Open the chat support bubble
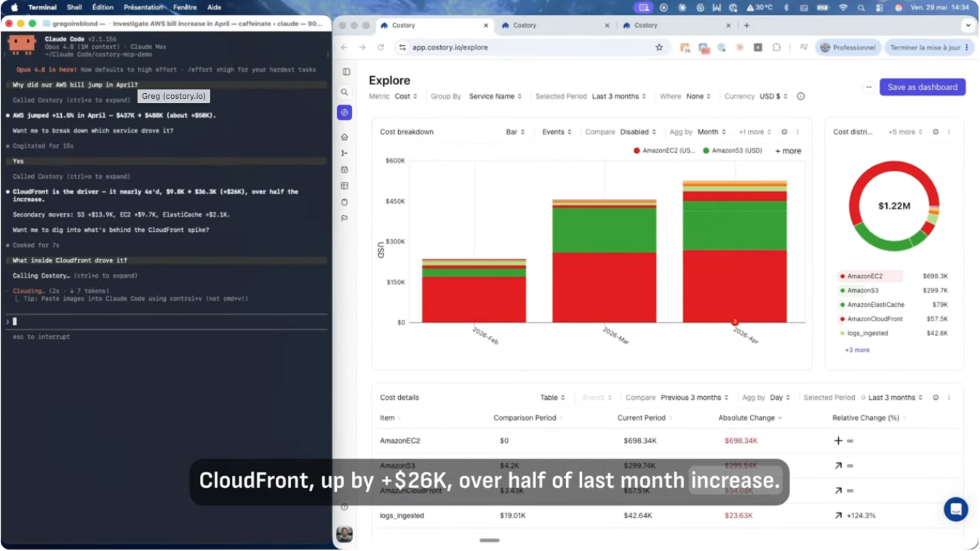This screenshot has height=551, width=980. coord(956,510)
